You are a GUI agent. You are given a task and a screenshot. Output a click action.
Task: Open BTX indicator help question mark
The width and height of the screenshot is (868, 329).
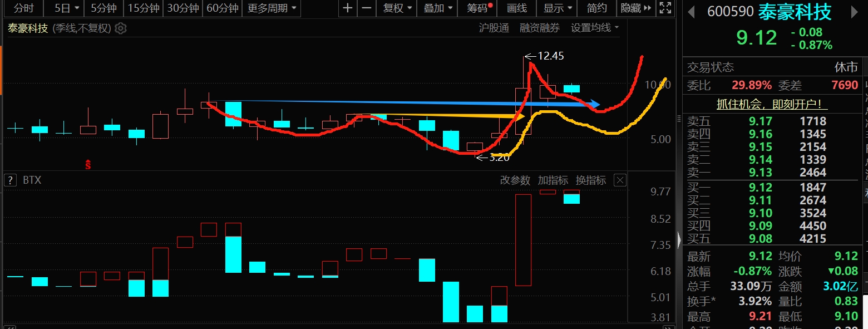pos(10,180)
